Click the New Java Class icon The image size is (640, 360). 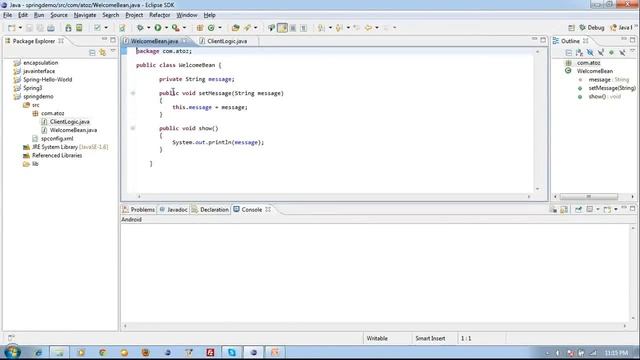[x=211, y=28]
